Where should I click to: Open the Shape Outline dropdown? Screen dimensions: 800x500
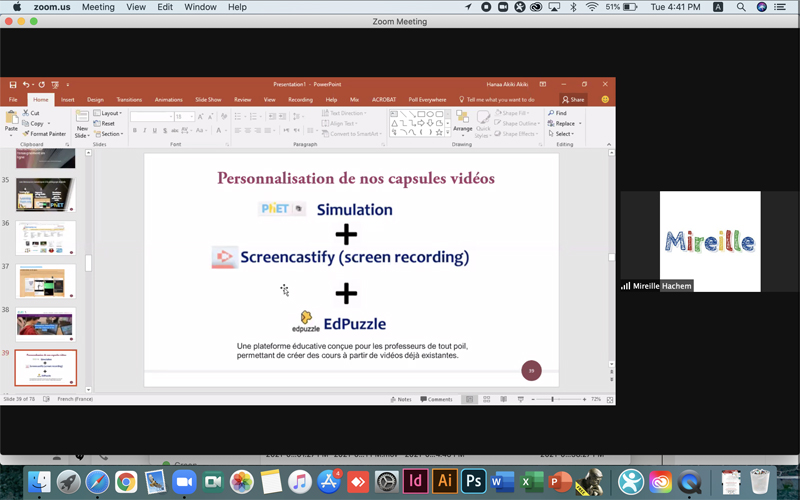tap(517, 123)
